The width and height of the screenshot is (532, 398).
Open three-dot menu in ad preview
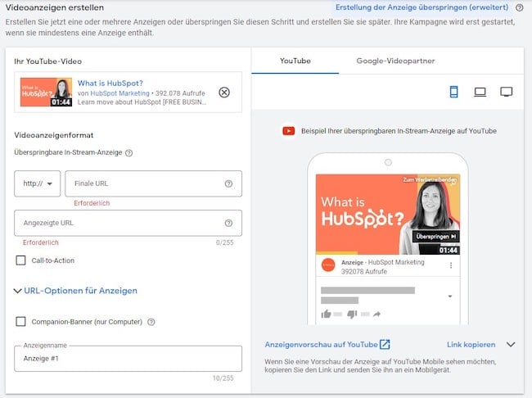pos(451,265)
